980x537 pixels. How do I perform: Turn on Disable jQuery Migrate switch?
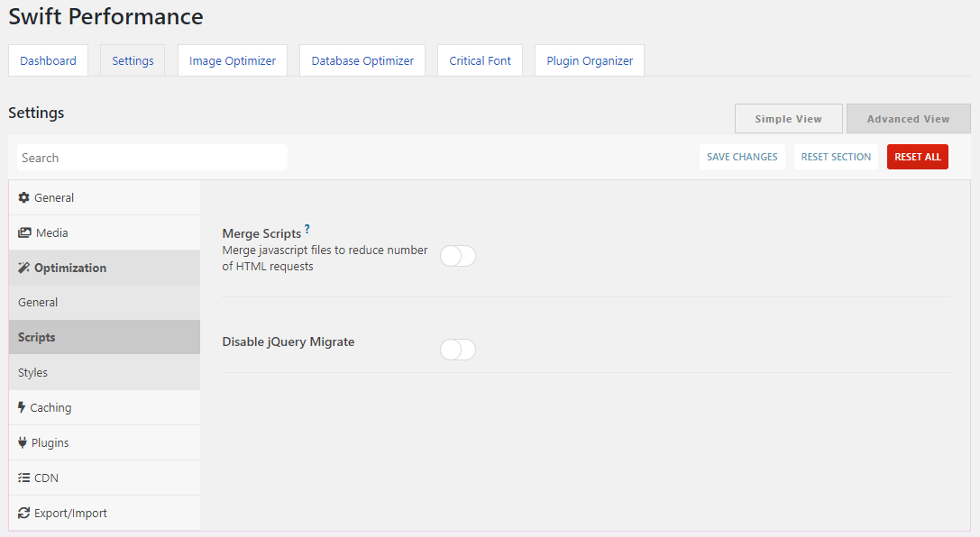click(x=457, y=350)
